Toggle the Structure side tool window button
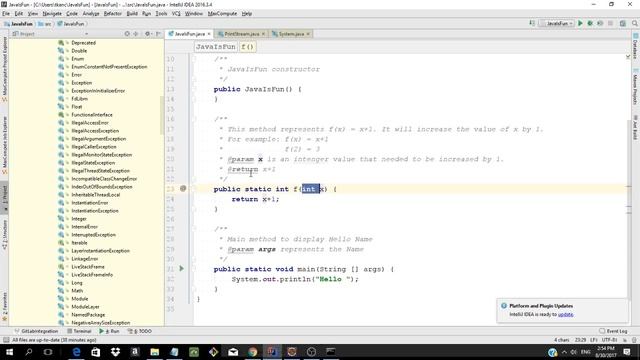Image resolution: width=640 pixels, height=360 pixels. [5, 235]
